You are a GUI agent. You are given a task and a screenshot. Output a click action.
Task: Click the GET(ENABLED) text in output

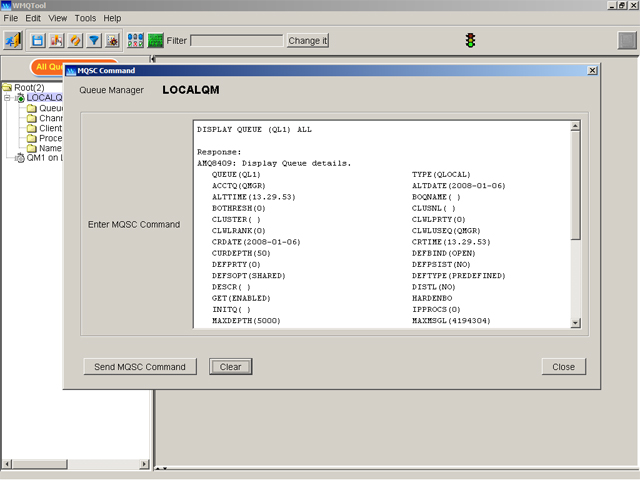tap(241, 298)
